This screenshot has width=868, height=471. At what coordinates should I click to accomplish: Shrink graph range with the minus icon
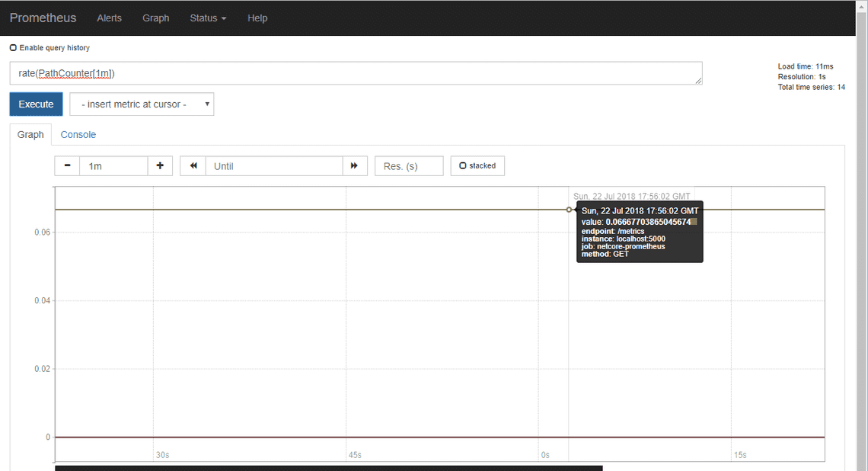(67, 165)
